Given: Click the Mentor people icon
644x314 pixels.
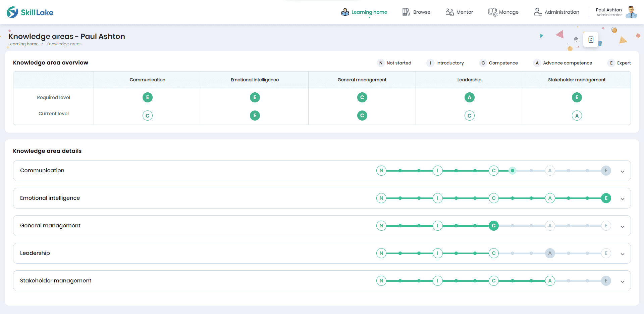Looking at the screenshot, I should (449, 12).
